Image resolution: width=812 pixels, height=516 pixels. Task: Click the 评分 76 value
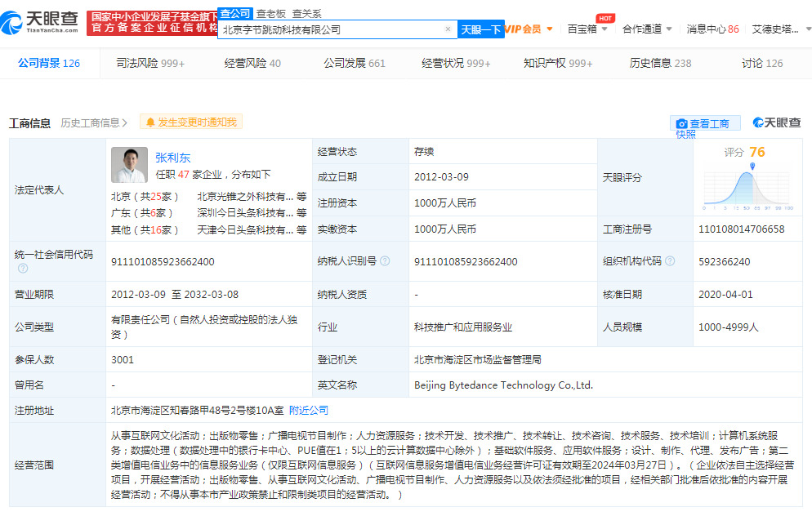click(756, 152)
